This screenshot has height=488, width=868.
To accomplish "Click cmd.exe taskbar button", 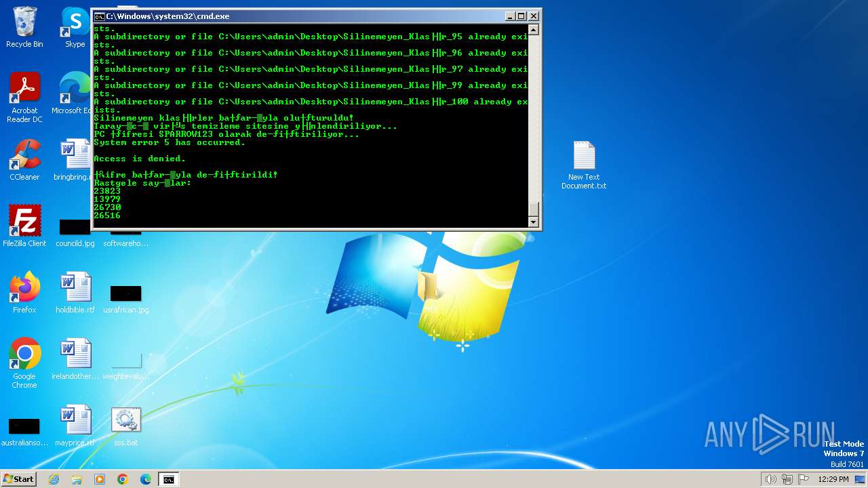I will (x=168, y=479).
